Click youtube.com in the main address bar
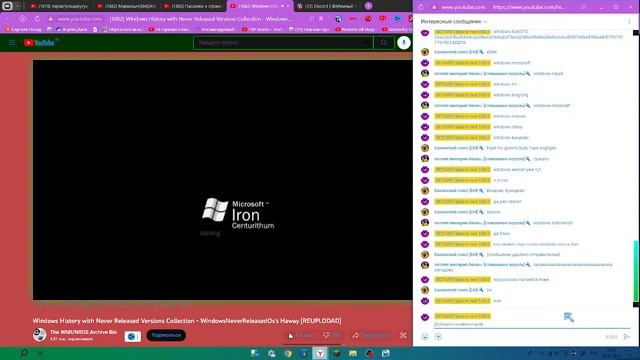The width and height of the screenshot is (640, 360). click(x=79, y=19)
